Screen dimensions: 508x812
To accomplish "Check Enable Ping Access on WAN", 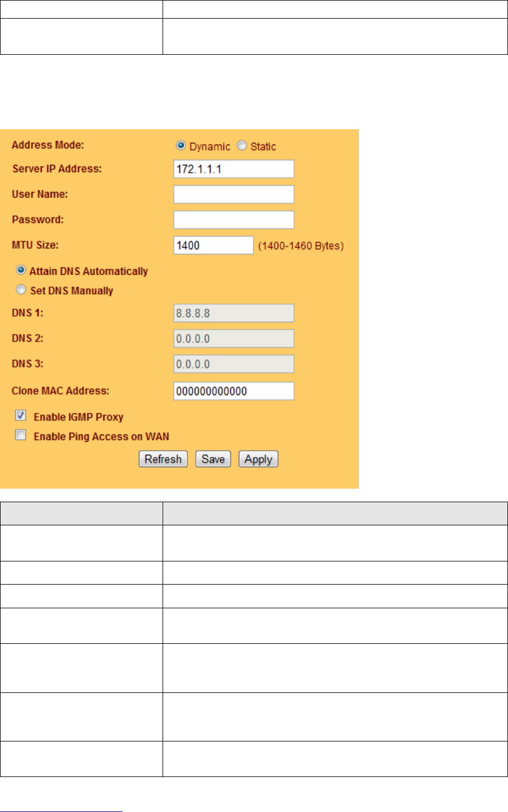I will (21, 435).
